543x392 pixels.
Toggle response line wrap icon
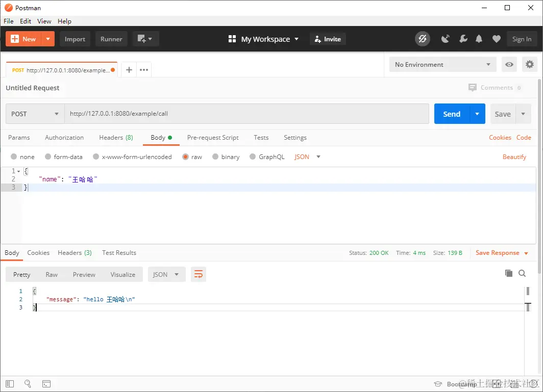pyautogui.click(x=199, y=274)
